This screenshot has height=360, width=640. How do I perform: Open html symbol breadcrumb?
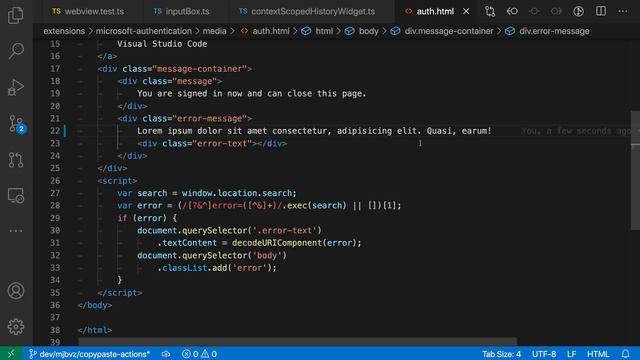tap(318, 31)
